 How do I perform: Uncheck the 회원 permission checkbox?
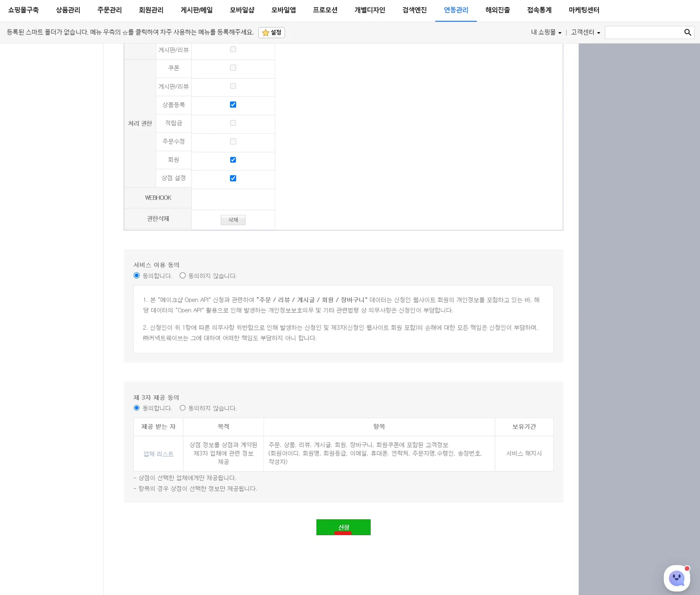tap(233, 160)
